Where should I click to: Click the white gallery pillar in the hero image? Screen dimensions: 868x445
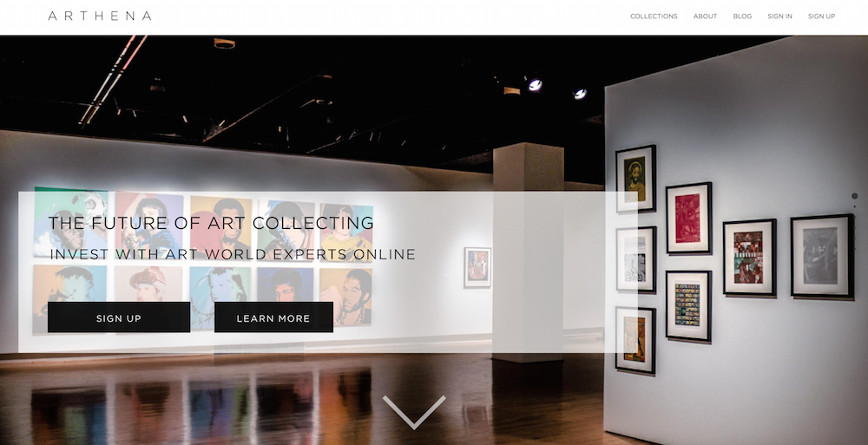coord(528,252)
